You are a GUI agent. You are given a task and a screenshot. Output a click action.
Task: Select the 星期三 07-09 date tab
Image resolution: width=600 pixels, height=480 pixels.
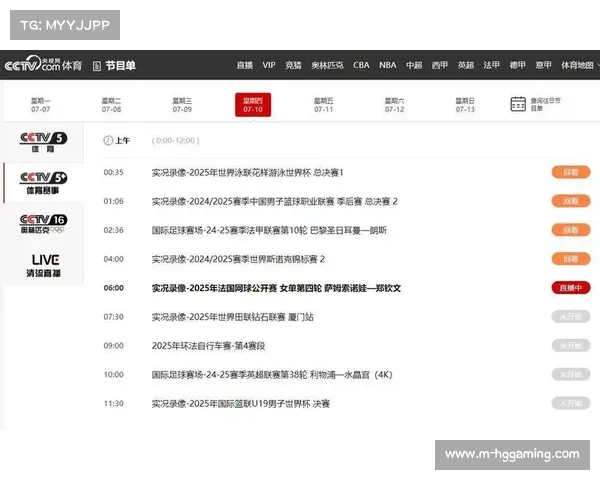pos(182,105)
